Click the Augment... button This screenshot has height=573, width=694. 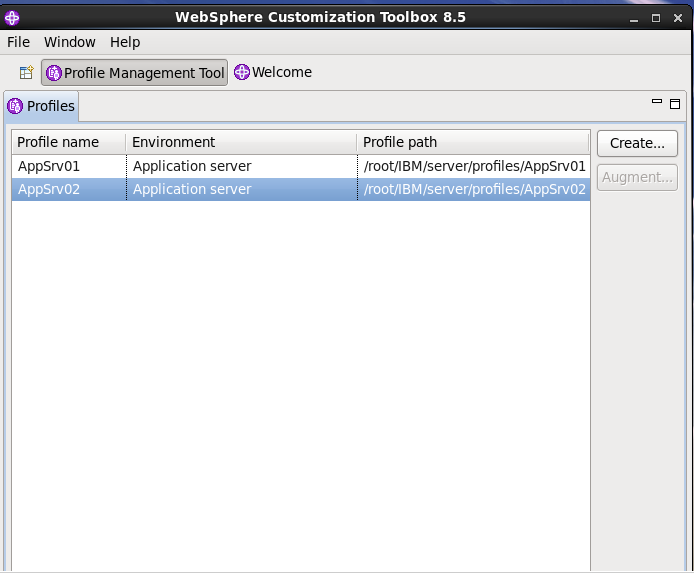[637, 177]
